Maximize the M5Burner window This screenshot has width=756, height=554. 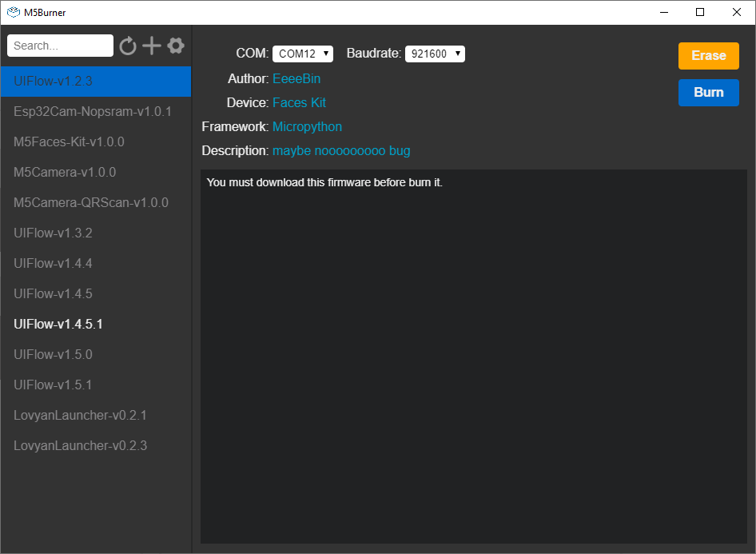tap(700, 12)
